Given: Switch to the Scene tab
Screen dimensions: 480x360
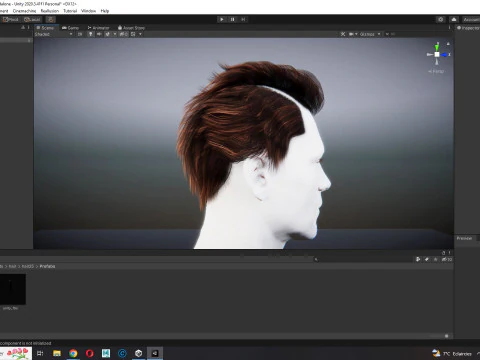Looking at the screenshot, I should click(x=45, y=28).
